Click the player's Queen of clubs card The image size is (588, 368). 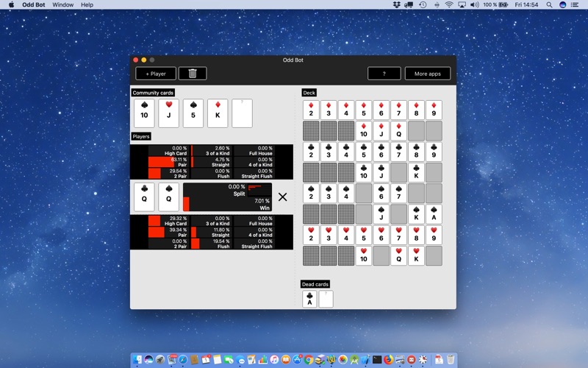(144, 197)
